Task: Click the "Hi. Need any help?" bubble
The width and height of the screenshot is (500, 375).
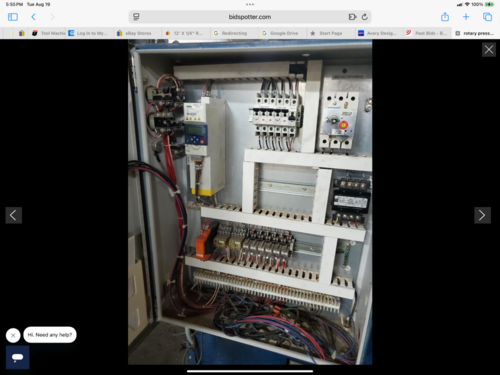Action: click(x=50, y=335)
